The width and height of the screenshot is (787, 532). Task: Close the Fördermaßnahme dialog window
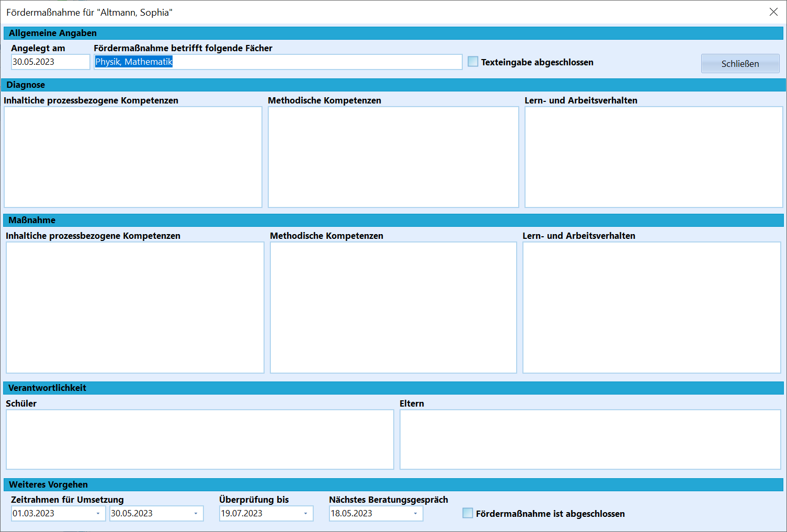[x=773, y=12]
